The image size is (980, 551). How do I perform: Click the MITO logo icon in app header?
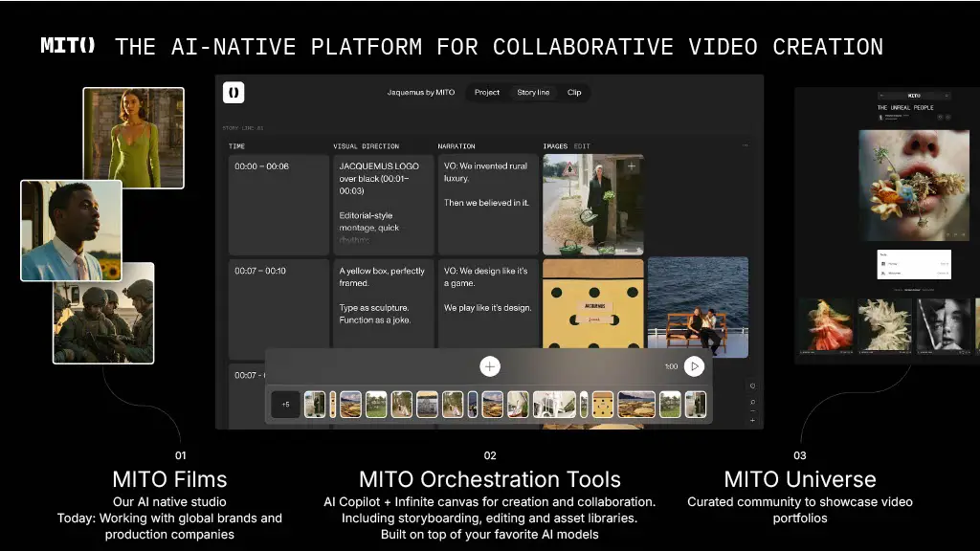[x=234, y=93]
